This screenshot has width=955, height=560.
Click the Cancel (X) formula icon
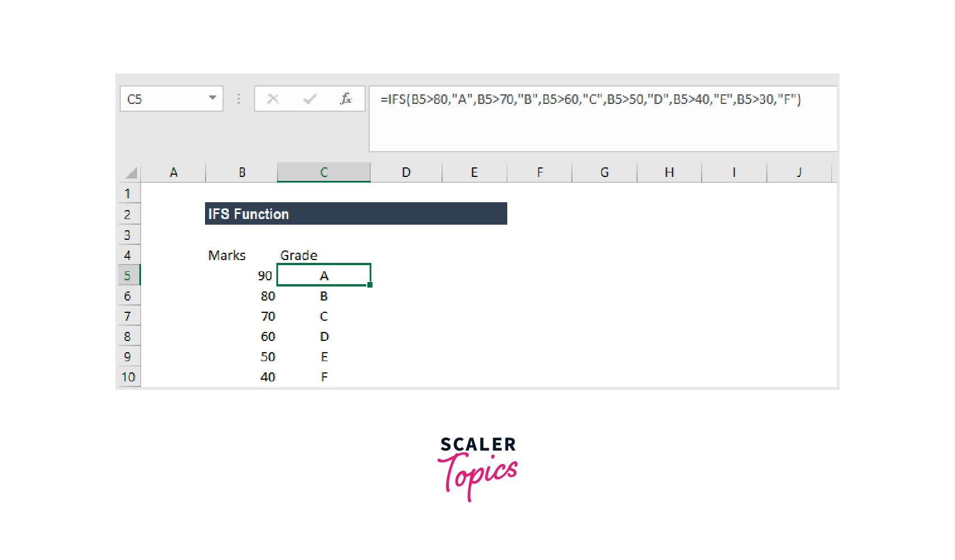[273, 99]
